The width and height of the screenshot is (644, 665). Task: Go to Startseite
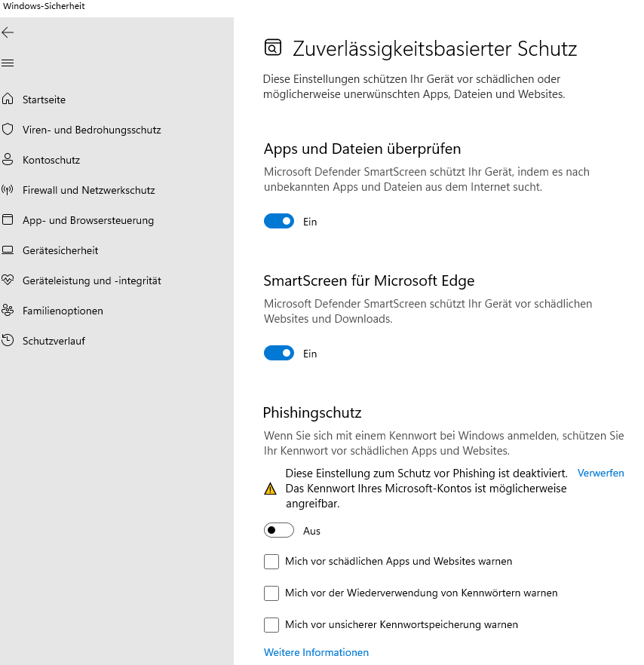44,100
